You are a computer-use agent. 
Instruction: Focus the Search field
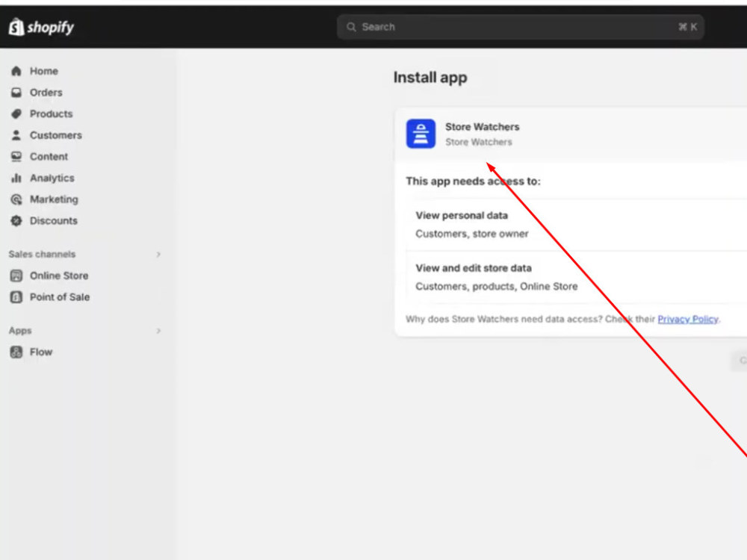520,27
